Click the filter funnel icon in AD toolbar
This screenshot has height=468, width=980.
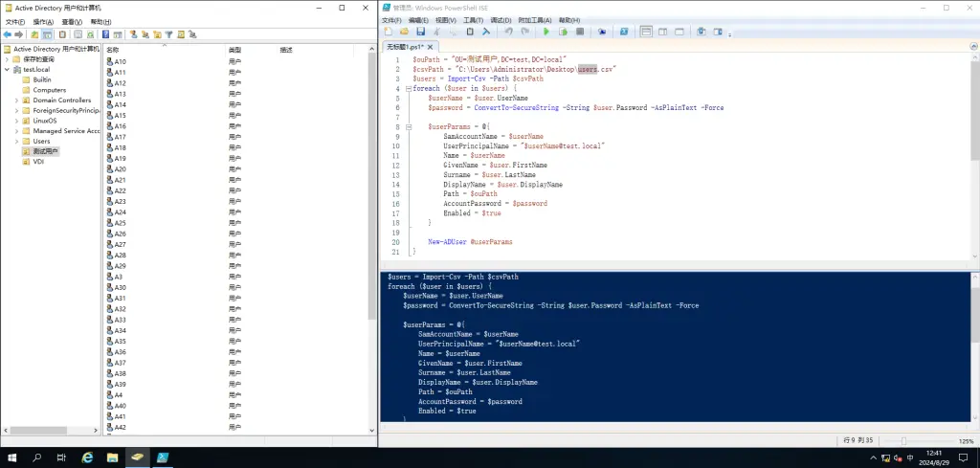point(167,34)
